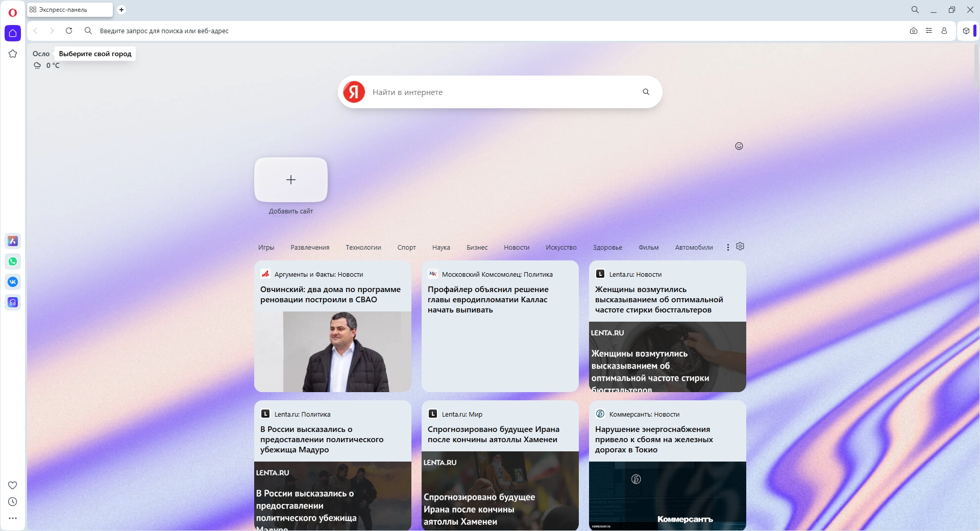Click the Коммерсантъ: Новости source label
This screenshot has width=980, height=531.
(x=644, y=414)
